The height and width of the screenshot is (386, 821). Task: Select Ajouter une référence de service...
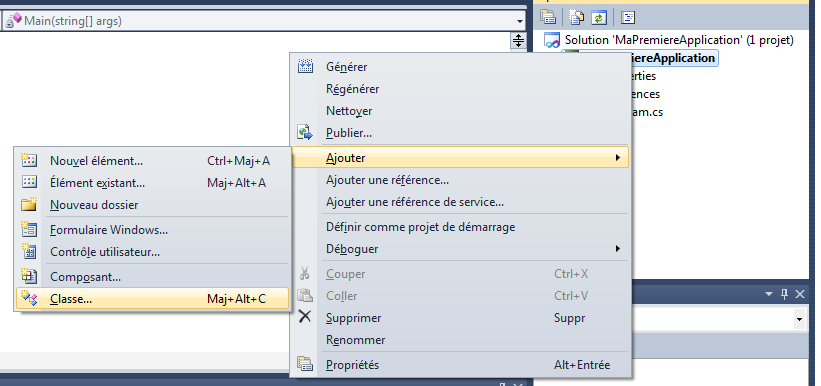[461, 202]
